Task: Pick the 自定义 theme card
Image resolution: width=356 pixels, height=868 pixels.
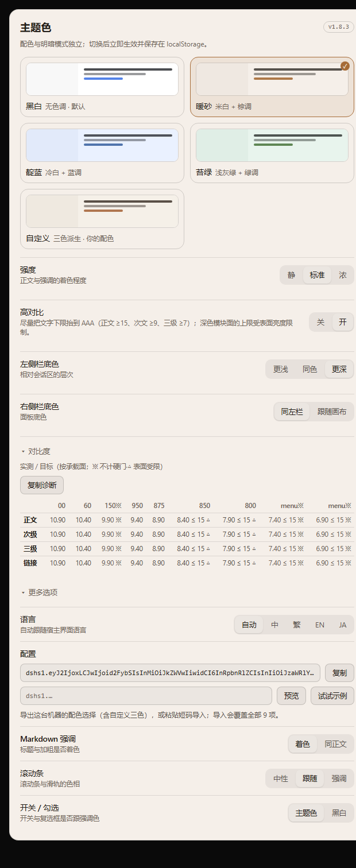Action: pyautogui.click(x=102, y=219)
